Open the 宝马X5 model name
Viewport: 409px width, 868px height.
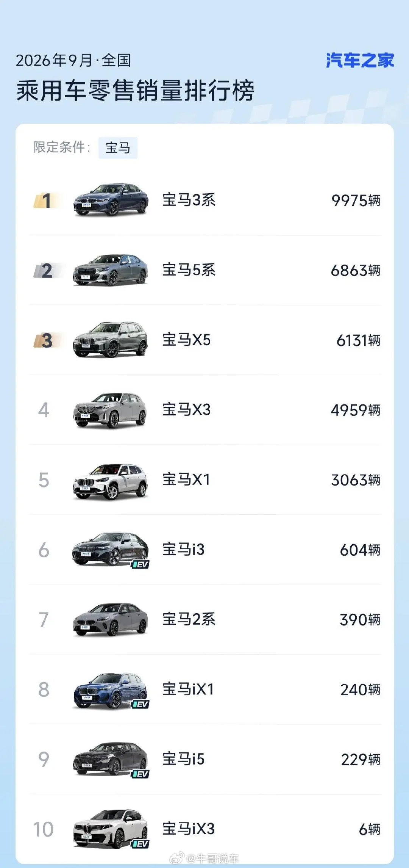[x=186, y=340]
